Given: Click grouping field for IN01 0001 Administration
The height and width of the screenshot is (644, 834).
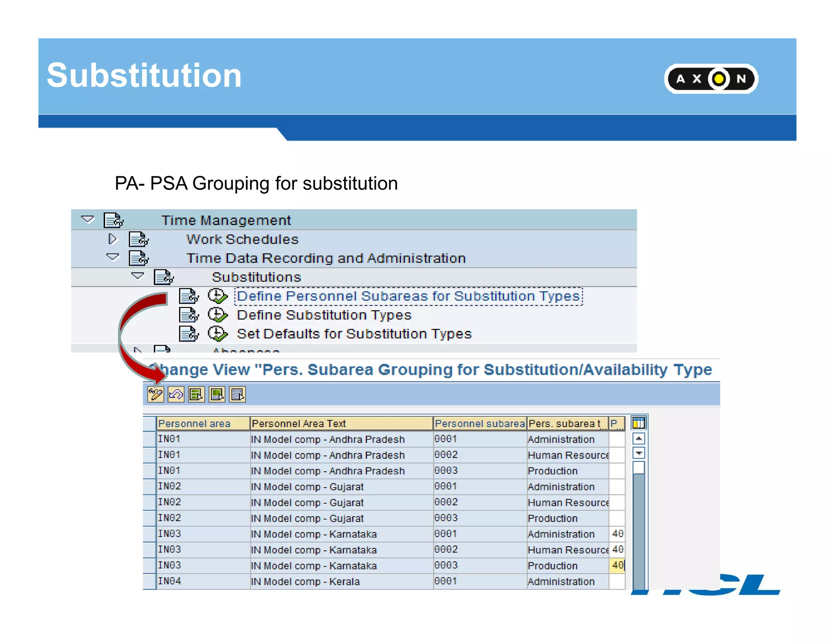Looking at the screenshot, I should (617, 439).
